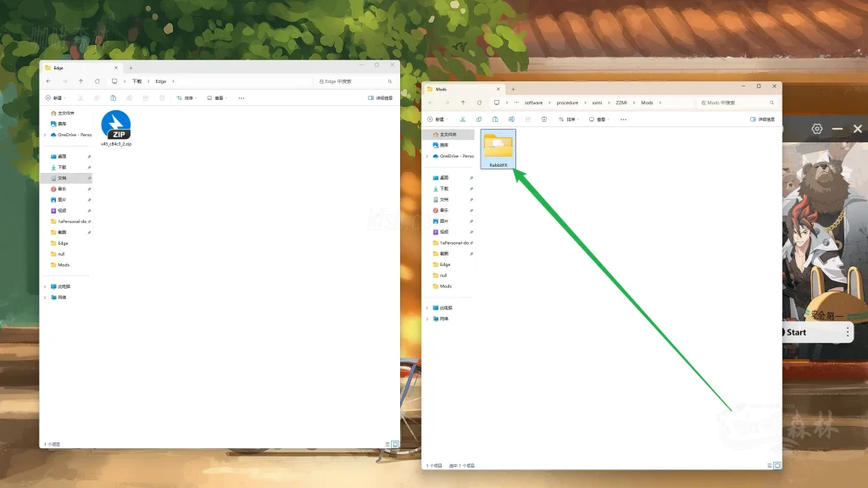Click Paste icon in Edge window toolbar
Screen dimensions: 868x488
[x=113, y=98]
